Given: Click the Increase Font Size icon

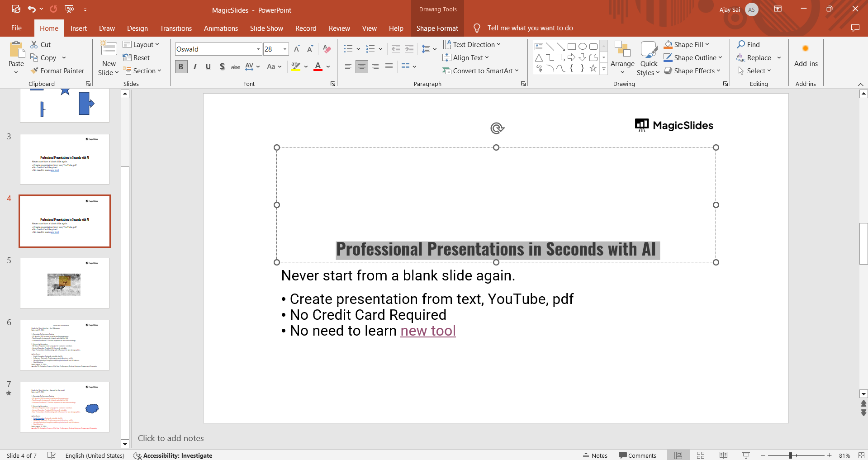Looking at the screenshot, I should pos(297,49).
